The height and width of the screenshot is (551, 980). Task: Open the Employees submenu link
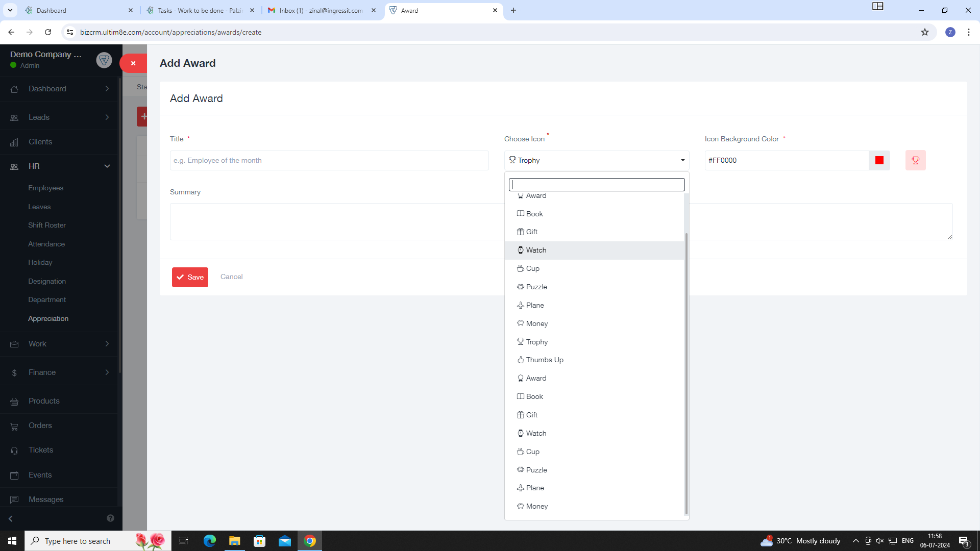click(x=46, y=188)
